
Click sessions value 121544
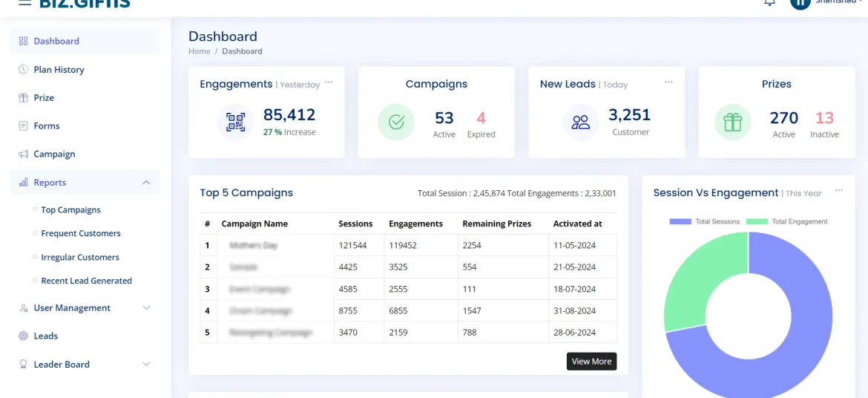coord(352,245)
